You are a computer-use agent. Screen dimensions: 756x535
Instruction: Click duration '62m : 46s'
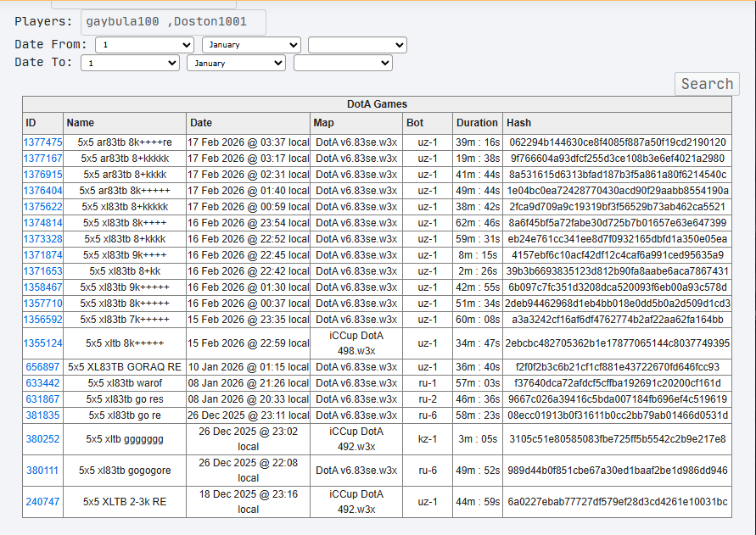pos(478,223)
